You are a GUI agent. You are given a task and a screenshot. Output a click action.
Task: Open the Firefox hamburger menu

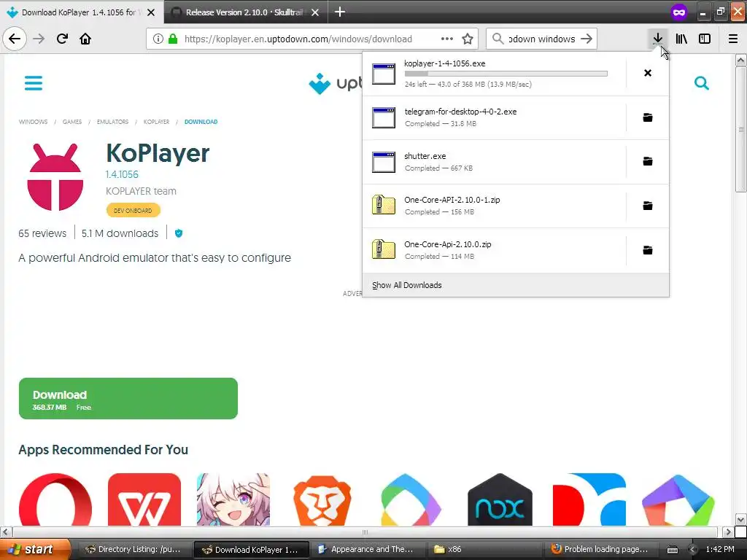click(733, 39)
